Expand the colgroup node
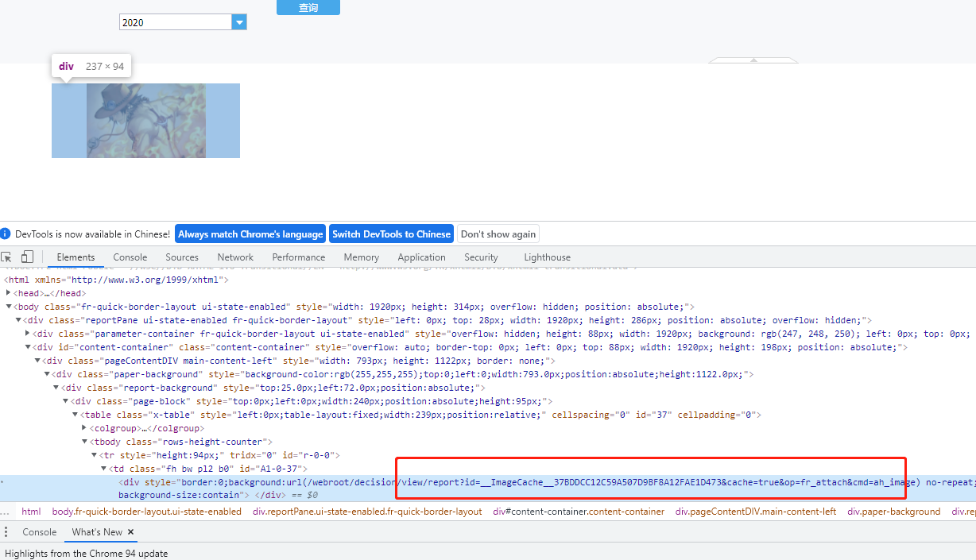Image resolution: width=976 pixels, height=560 pixels. (x=84, y=428)
